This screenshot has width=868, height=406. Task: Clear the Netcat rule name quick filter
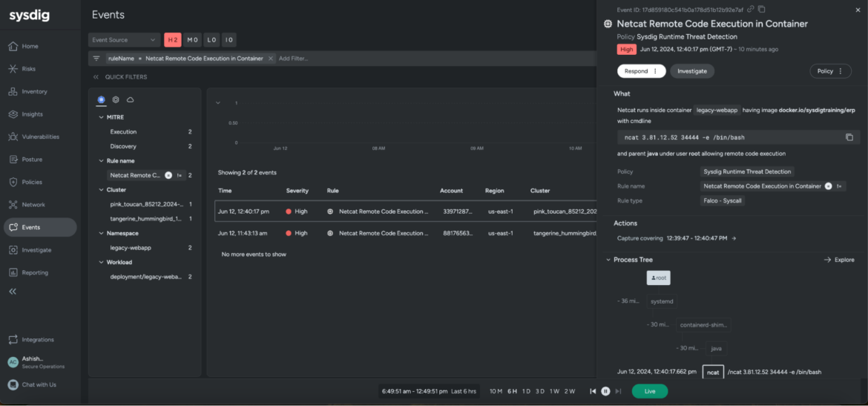click(168, 175)
